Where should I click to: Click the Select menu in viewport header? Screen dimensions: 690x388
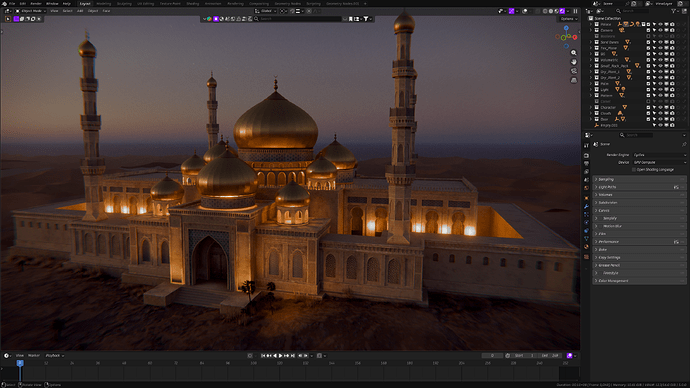point(67,11)
